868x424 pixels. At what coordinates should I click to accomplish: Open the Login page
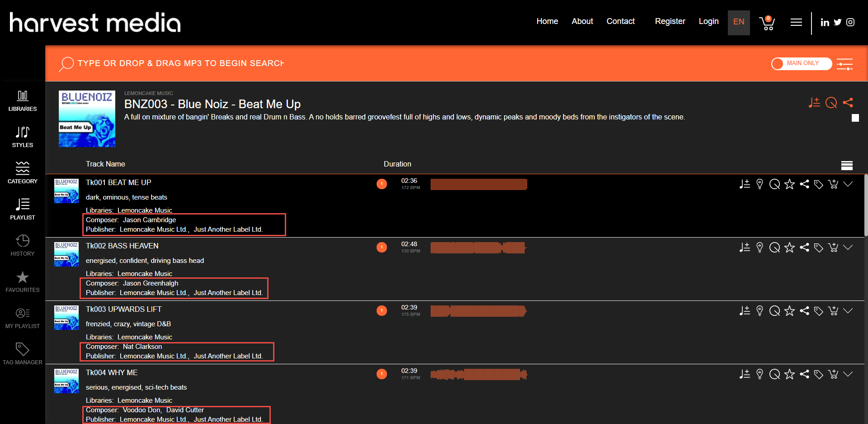(708, 21)
